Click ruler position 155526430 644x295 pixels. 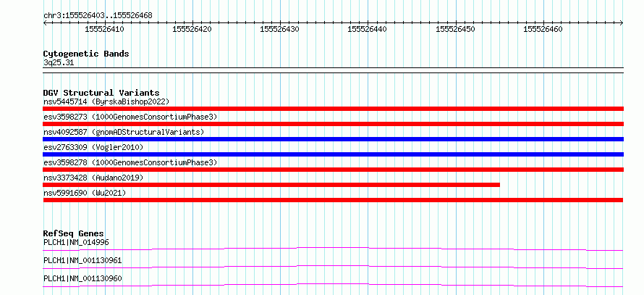pyautogui.click(x=280, y=29)
